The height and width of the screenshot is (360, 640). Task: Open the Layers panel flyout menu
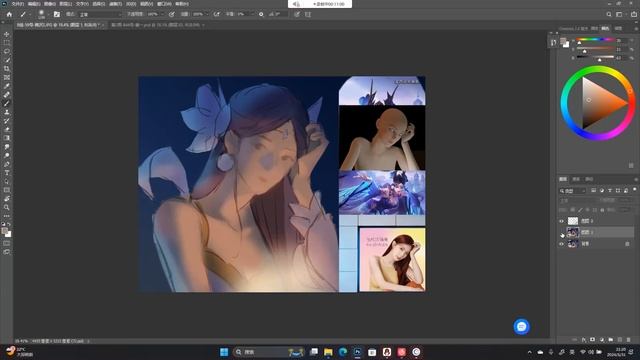pyautogui.click(x=636, y=179)
